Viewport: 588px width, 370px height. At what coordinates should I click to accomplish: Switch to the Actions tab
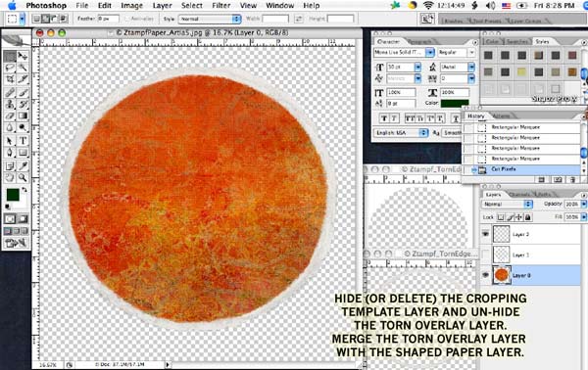(502, 116)
